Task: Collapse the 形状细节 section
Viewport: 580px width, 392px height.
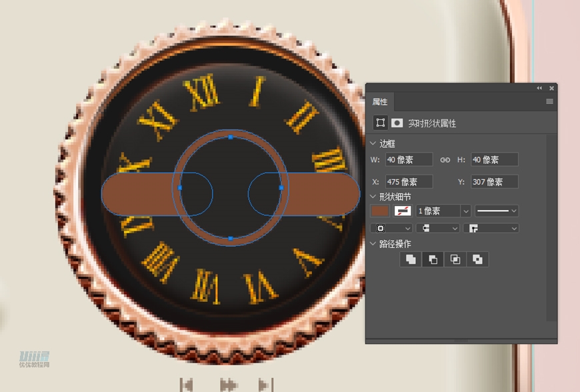Action: click(x=373, y=196)
